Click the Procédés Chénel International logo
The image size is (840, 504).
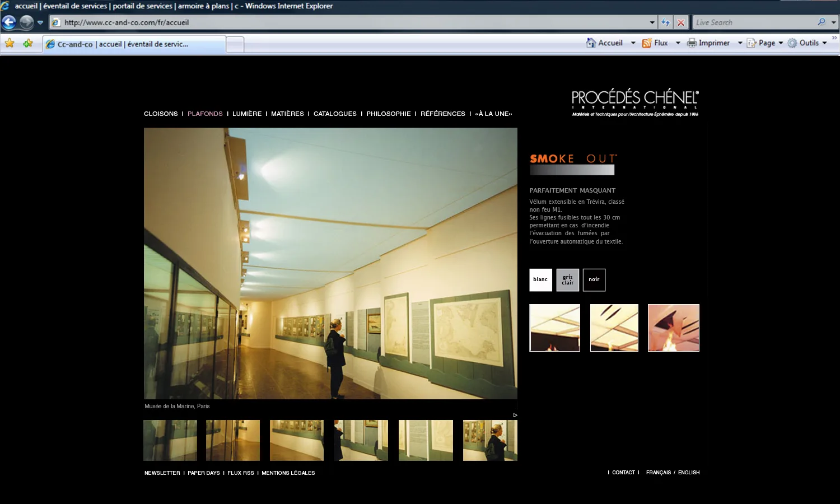pyautogui.click(x=635, y=102)
